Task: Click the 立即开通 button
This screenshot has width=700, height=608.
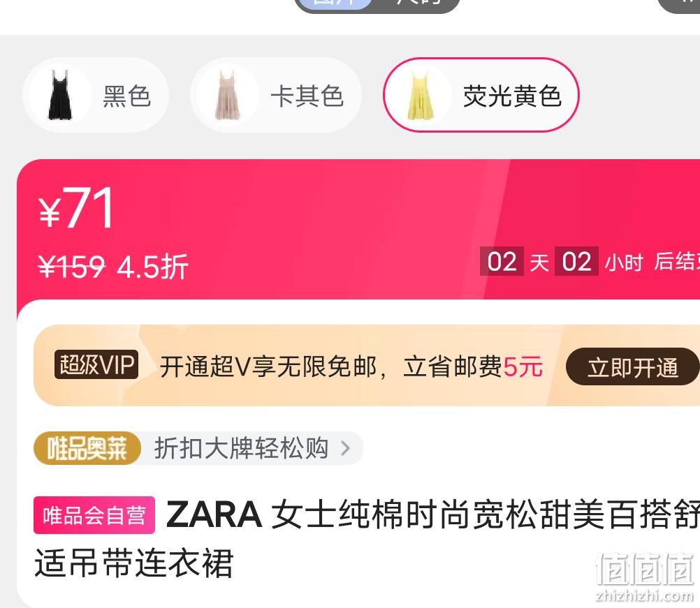Action: pyautogui.click(x=632, y=368)
